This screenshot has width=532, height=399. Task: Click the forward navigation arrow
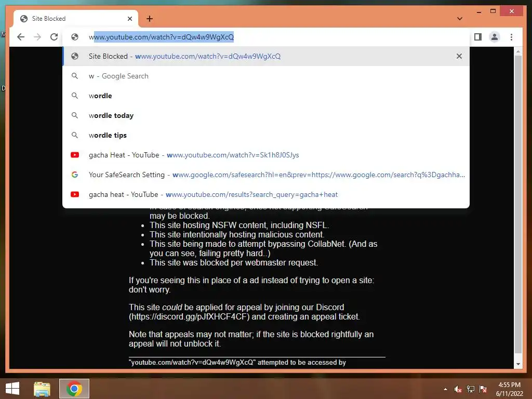pos(37,37)
